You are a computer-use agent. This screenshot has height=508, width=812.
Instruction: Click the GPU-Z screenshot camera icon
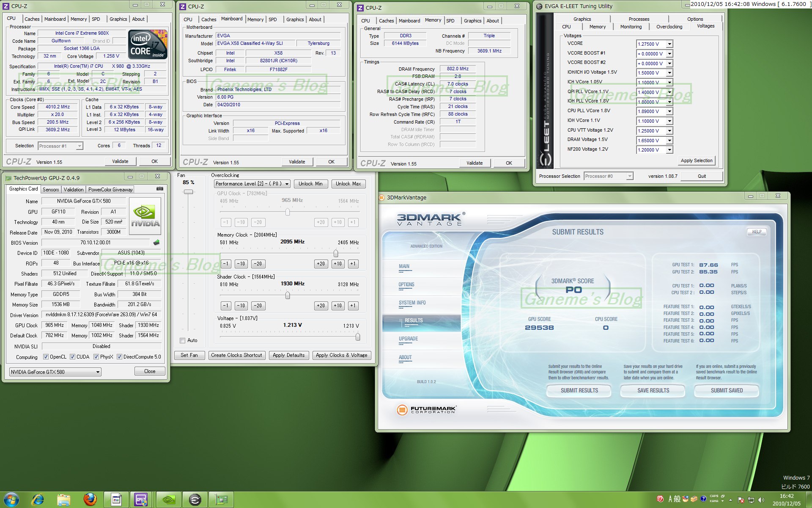tap(160, 189)
